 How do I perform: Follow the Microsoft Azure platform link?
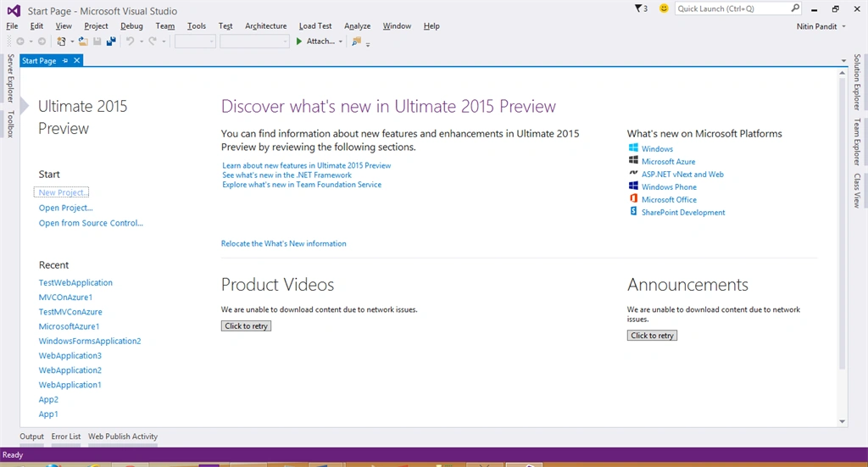(x=668, y=162)
